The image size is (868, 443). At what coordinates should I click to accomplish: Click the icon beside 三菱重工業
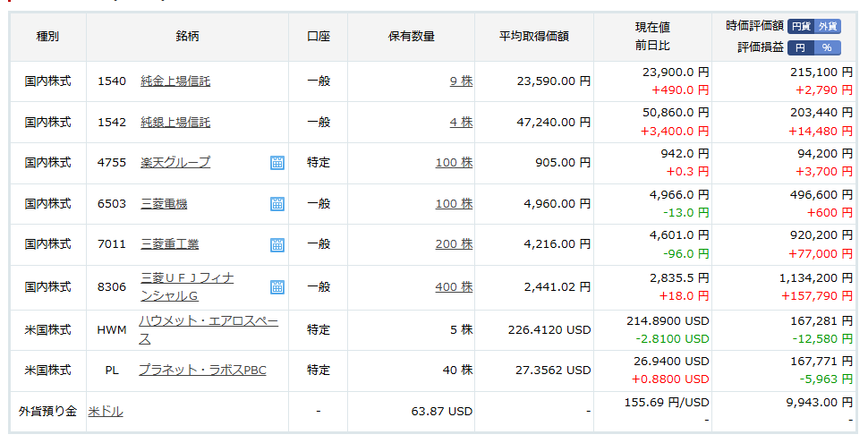[x=277, y=244]
